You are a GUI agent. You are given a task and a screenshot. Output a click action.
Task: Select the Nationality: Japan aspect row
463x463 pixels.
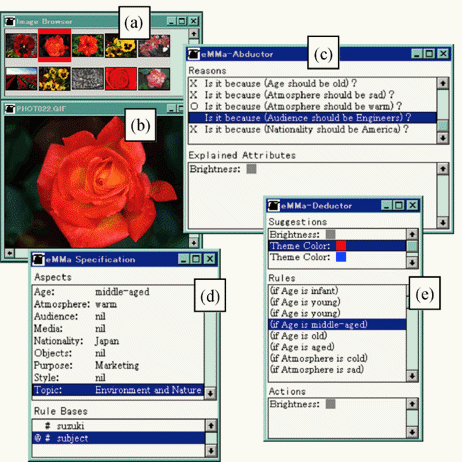coord(118,341)
